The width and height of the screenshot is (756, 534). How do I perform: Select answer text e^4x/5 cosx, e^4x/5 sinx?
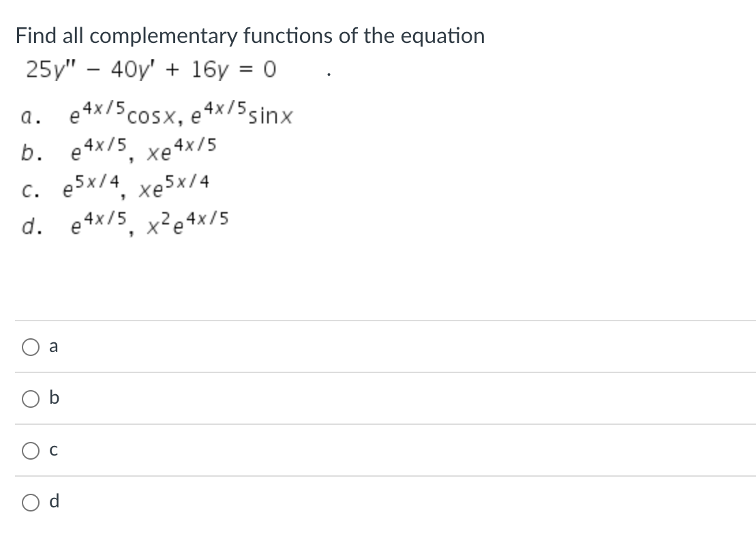pos(181,115)
